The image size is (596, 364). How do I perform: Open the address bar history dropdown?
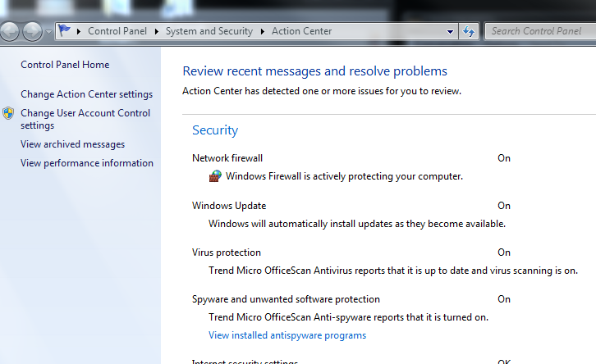click(x=450, y=31)
